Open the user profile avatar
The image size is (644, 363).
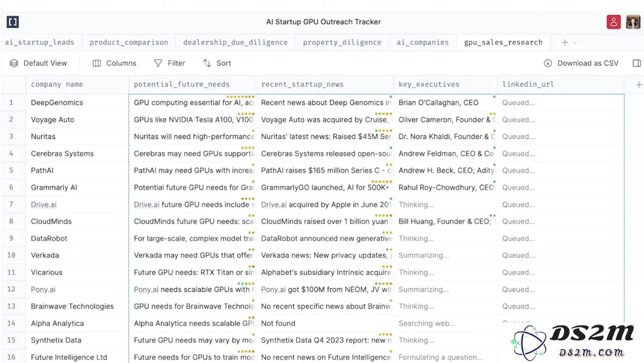coord(633,21)
